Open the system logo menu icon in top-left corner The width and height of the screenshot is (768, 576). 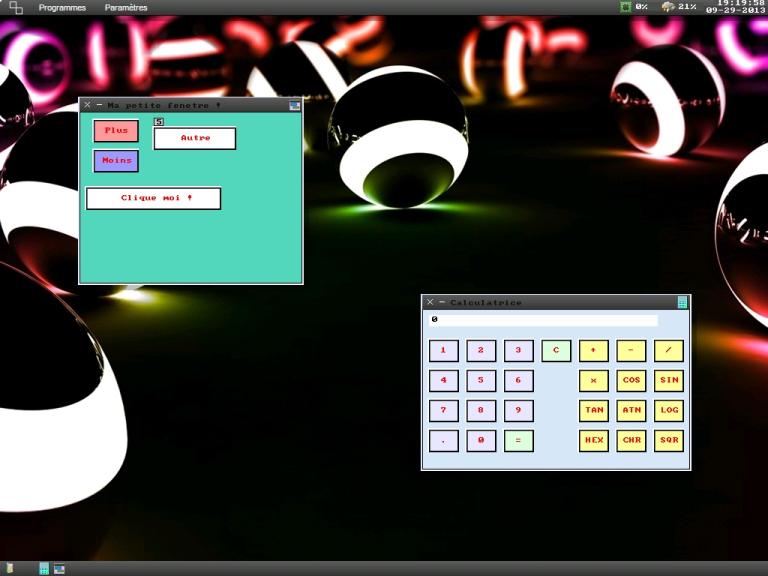[x=16, y=7]
